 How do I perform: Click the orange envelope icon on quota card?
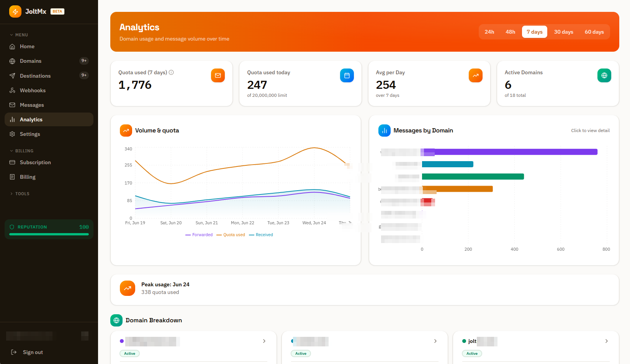click(x=218, y=75)
